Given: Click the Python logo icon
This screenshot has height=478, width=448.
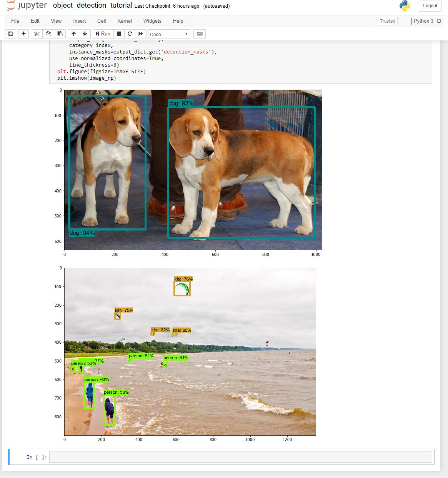Looking at the screenshot, I should click(405, 6).
